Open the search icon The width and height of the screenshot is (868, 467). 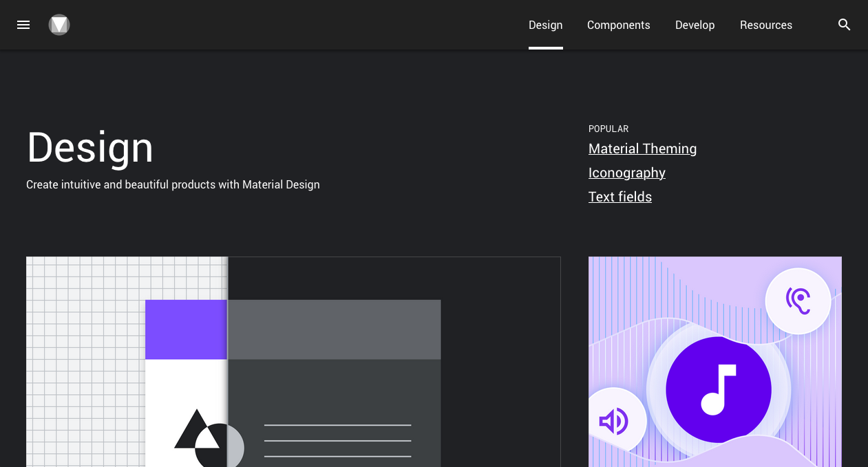point(845,25)
